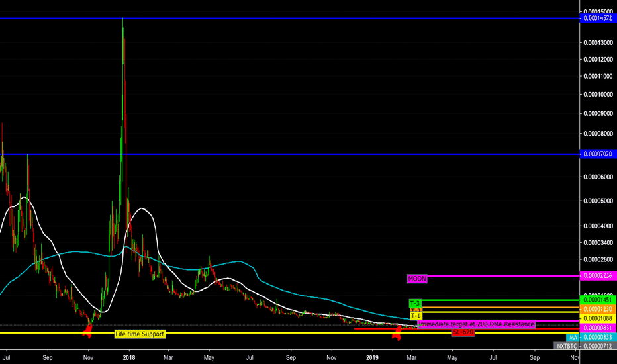Select 'Immediate target at 200 DMA Resistance' note
617x364 pixels.
(477, 324)
